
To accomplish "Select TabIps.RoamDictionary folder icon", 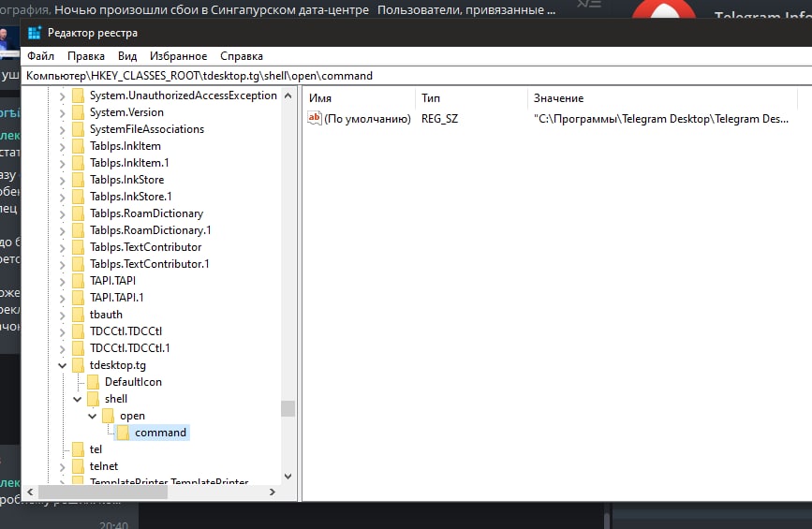I will [x=78, y=213].
